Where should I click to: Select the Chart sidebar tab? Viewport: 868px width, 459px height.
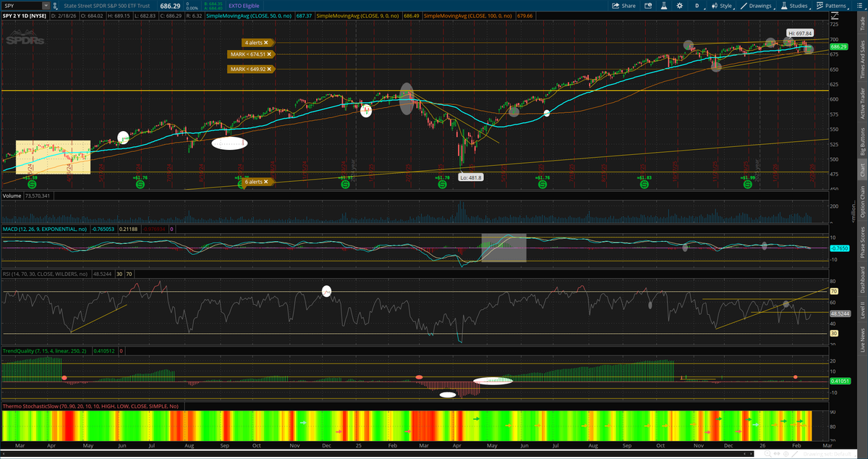[x=861, y=170]
